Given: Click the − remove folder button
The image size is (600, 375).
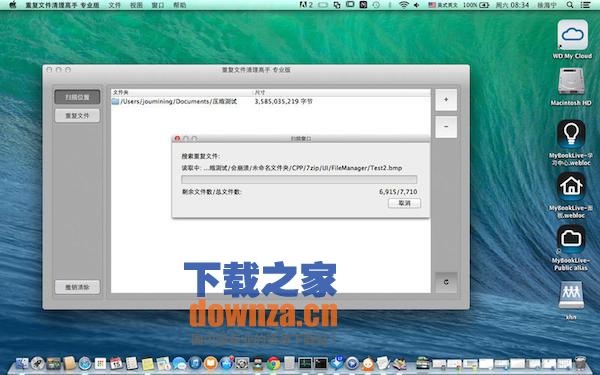Looking at the screenshot, I should (446, 127).
